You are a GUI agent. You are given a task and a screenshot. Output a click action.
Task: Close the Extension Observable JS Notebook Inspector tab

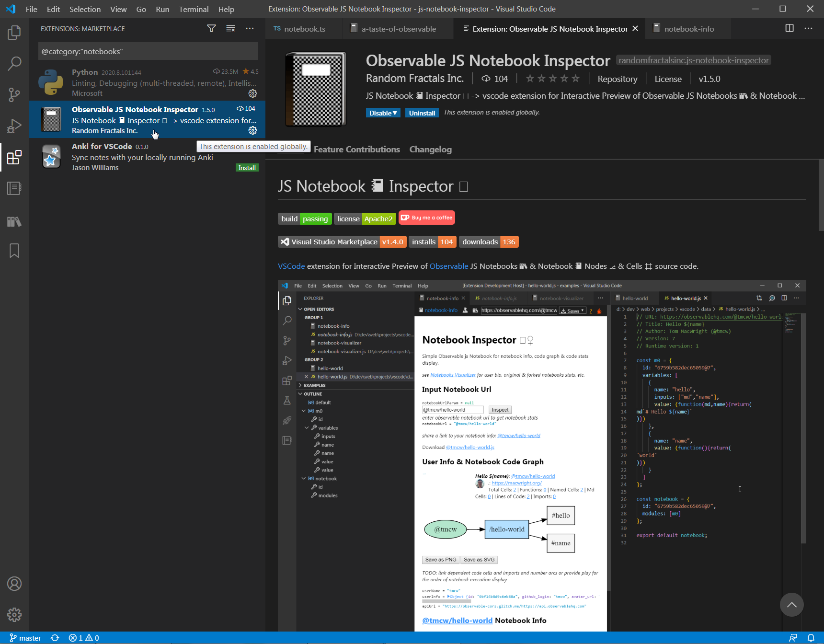[635, 29]
